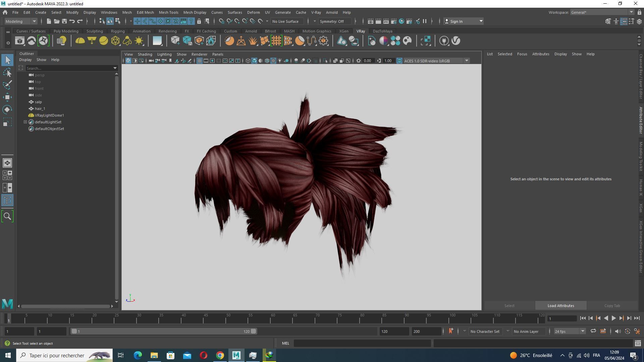Click the VRay sun light shelf icon
Image resolution: width=644 pixels, height=362 pixels.
139,41
